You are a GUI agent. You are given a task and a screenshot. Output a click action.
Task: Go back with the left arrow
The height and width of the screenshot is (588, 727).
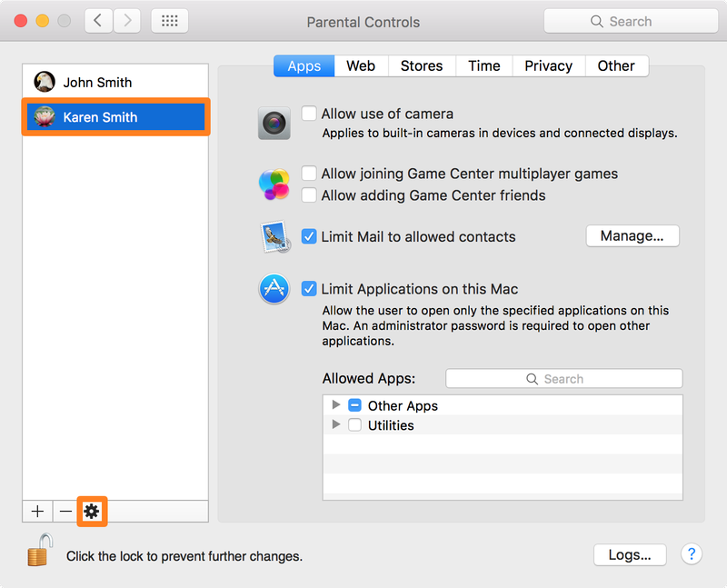98,21
